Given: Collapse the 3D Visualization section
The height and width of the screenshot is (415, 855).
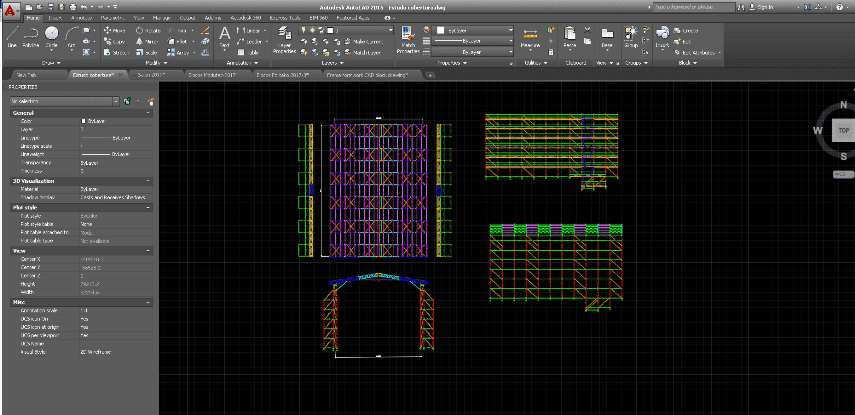Looking at the screenshot, I should pyautogui.click(x=148, y=181).
